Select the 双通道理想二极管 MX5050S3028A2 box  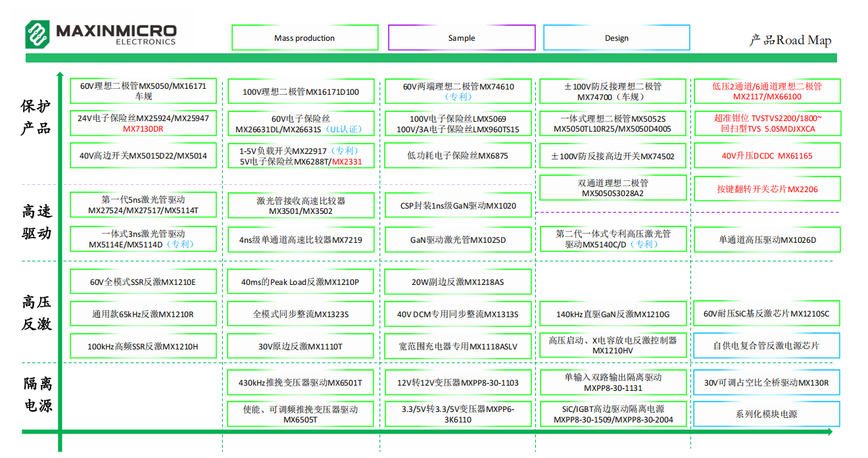pos(614,188)
